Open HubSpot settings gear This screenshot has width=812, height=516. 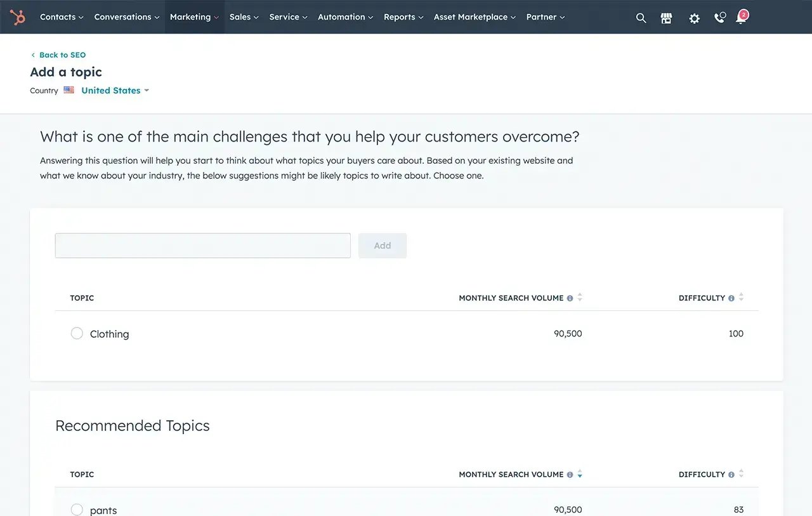[x=694, y=18]
